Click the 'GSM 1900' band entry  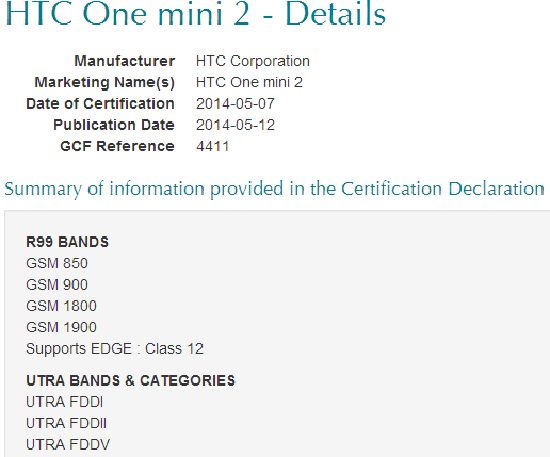pyautogui.click(x=61, y=327)
